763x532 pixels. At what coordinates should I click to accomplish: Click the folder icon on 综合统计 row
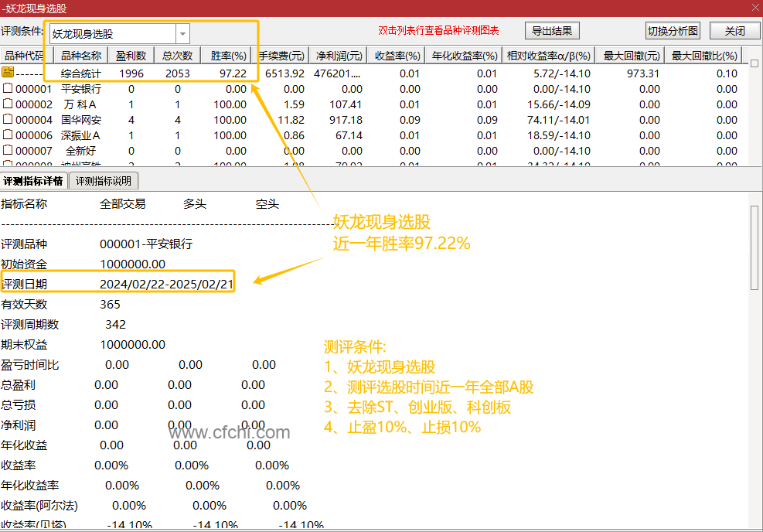pos(7,73)
